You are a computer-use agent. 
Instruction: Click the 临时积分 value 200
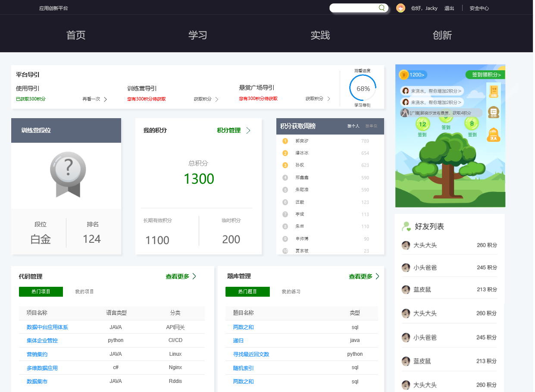tap(231, 240)
